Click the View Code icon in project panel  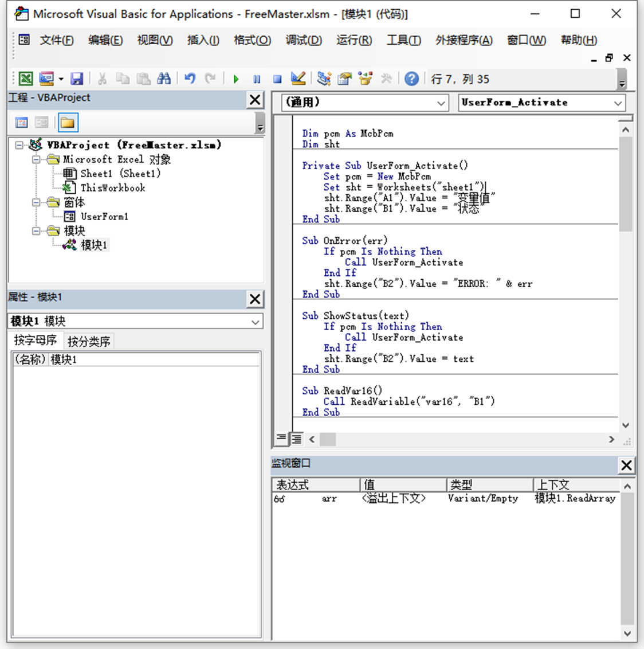(22, 123)
